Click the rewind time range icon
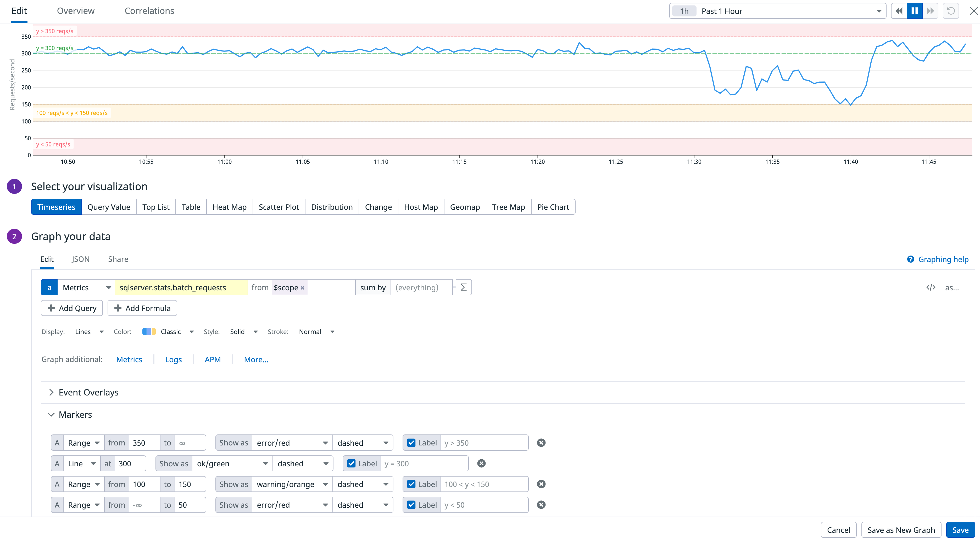The width and height of the screenshot is (980, 543). 899,11
